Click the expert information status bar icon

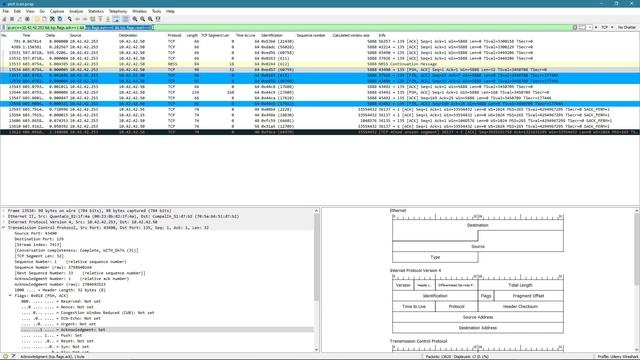point(5,356)
